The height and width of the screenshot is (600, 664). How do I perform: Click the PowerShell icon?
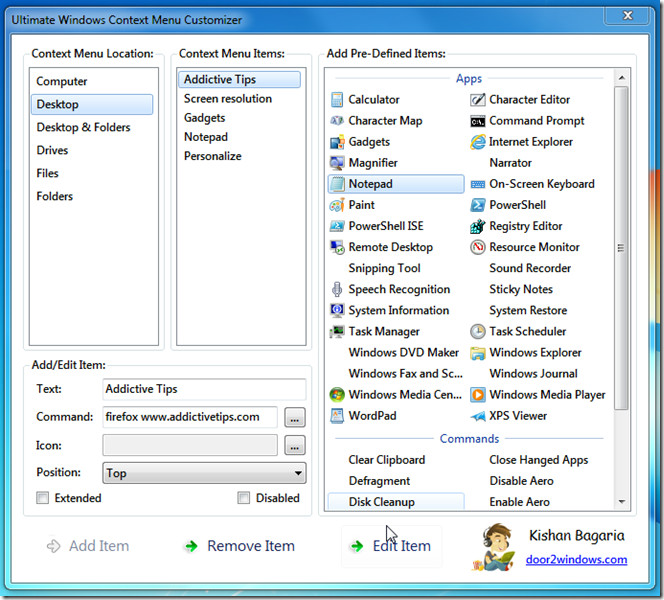(x=478, y=205)
